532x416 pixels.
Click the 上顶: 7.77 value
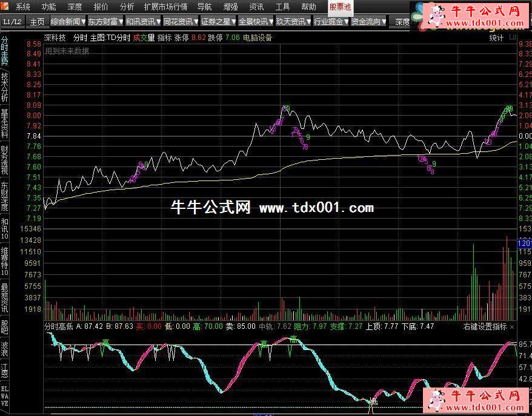coord(381,326)
